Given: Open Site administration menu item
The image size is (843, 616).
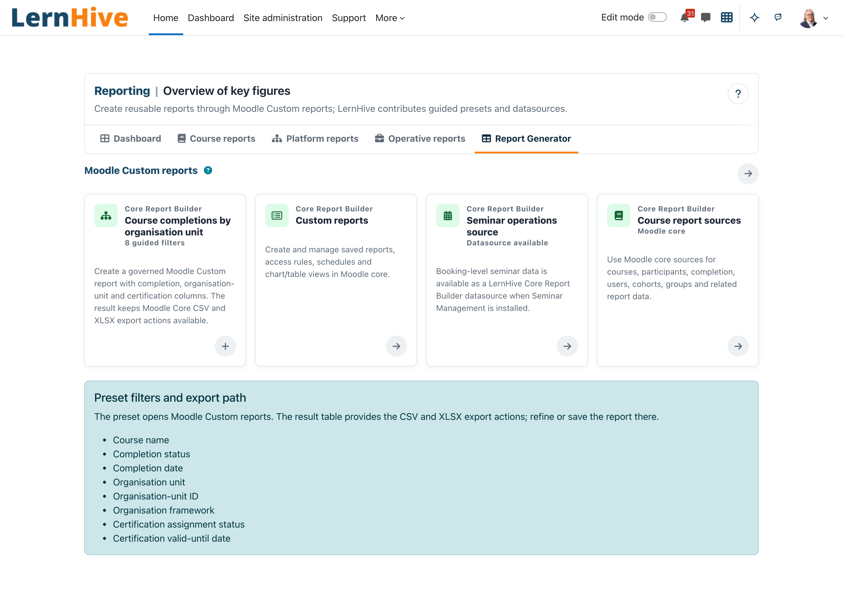Looking at the screenshot, I should tap(283, 18).
